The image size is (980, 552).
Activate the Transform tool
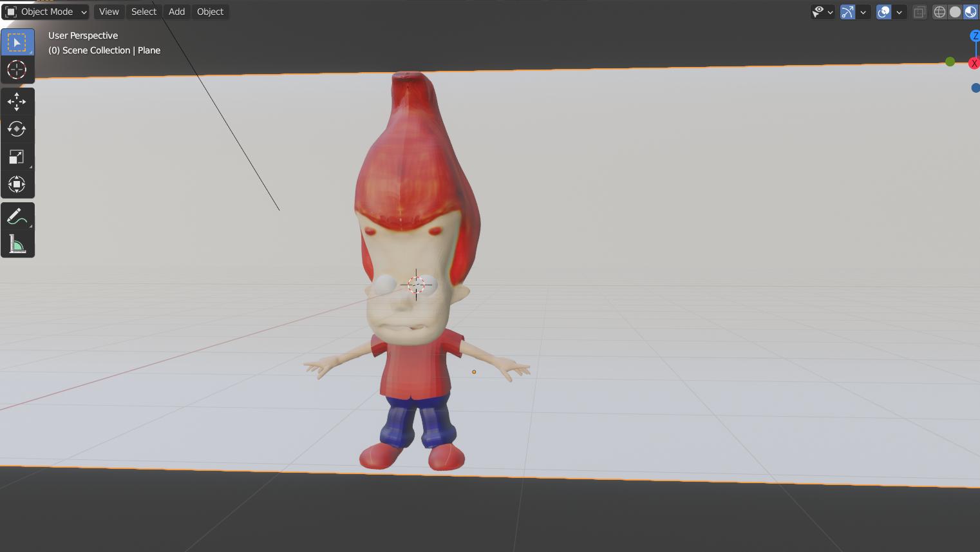(x=17, y=184)
